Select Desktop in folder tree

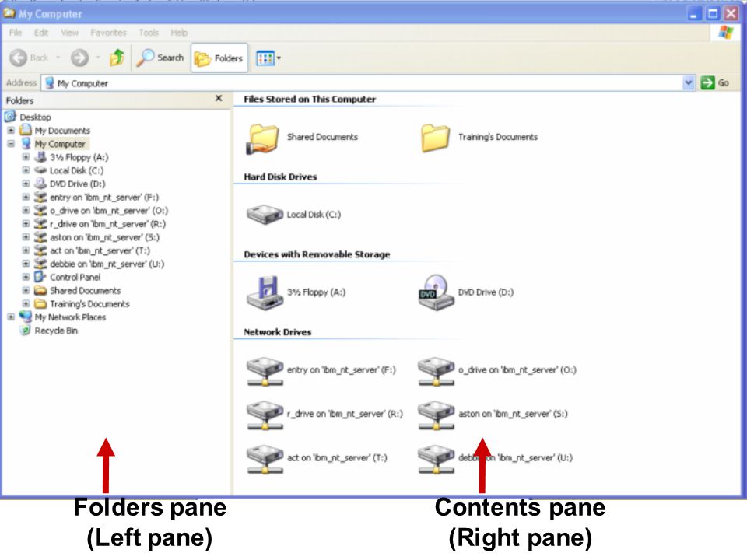point(35,117)
